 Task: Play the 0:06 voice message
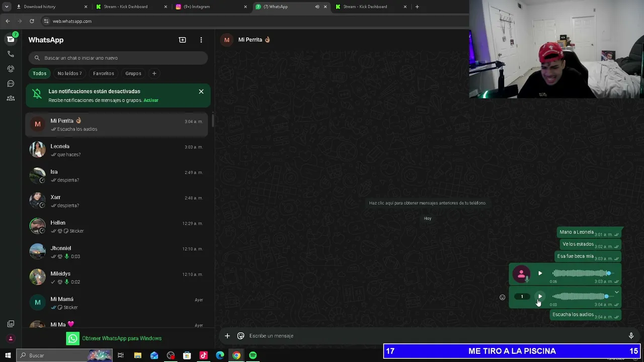[540, 274]
